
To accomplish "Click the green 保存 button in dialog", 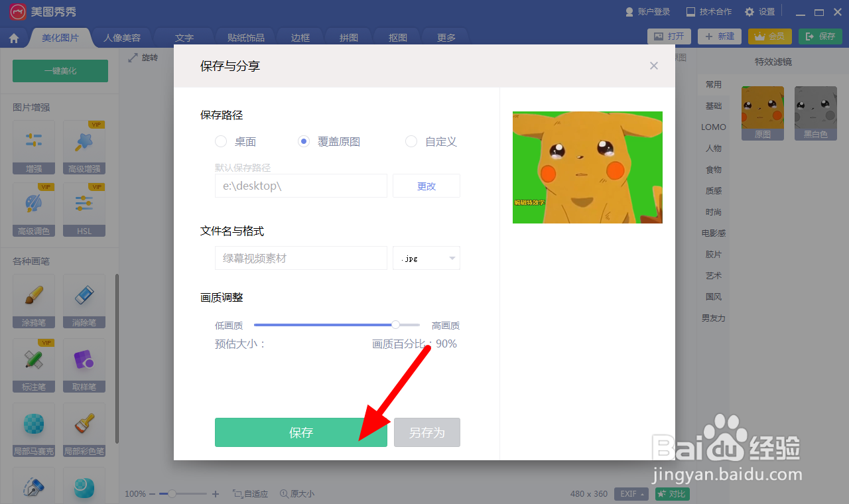I will click(301, 432).
